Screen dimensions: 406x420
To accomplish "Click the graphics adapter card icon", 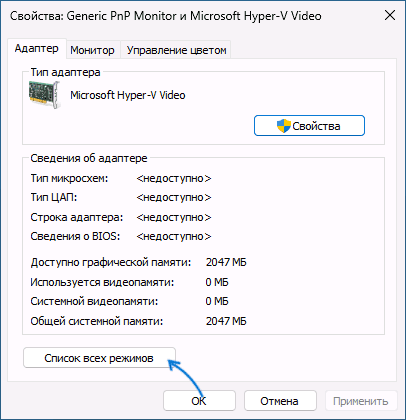I will tap(44, 95).
